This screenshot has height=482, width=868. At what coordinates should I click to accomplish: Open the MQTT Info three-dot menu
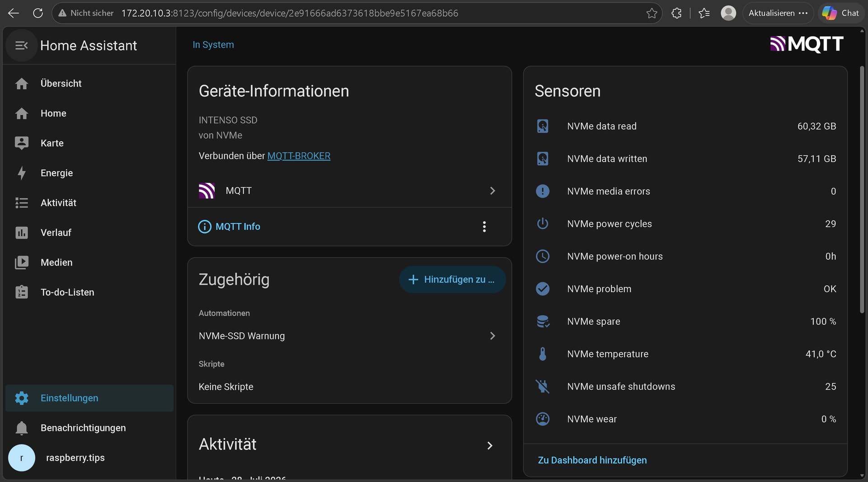tap(484, 226)
